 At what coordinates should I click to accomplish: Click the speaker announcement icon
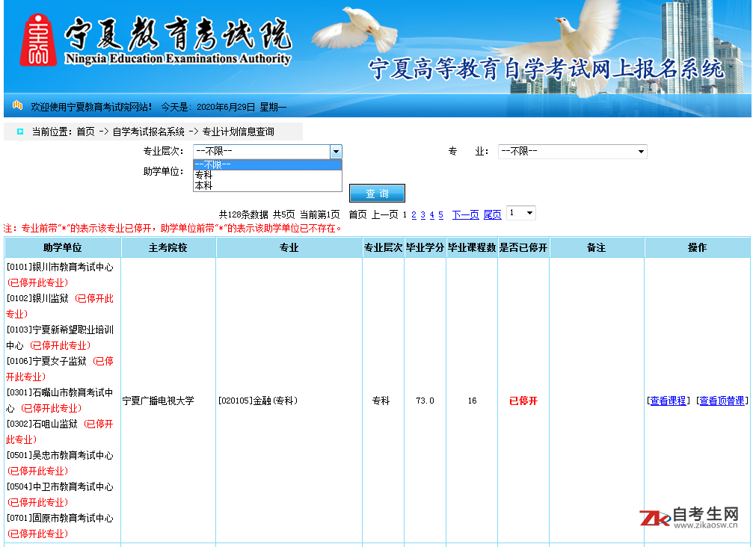tap(17, 105)
